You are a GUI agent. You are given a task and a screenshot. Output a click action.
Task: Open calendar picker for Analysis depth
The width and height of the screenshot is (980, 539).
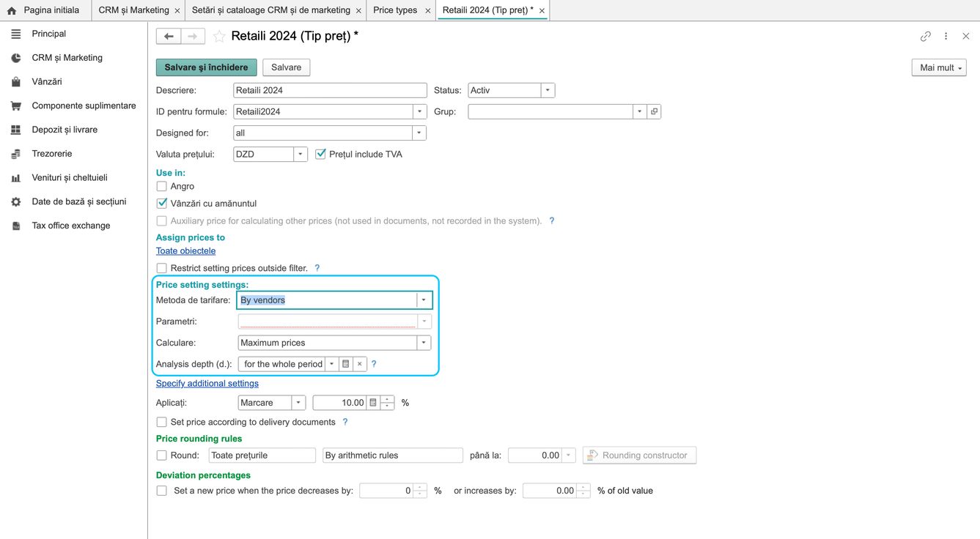(x=346, y=364)
